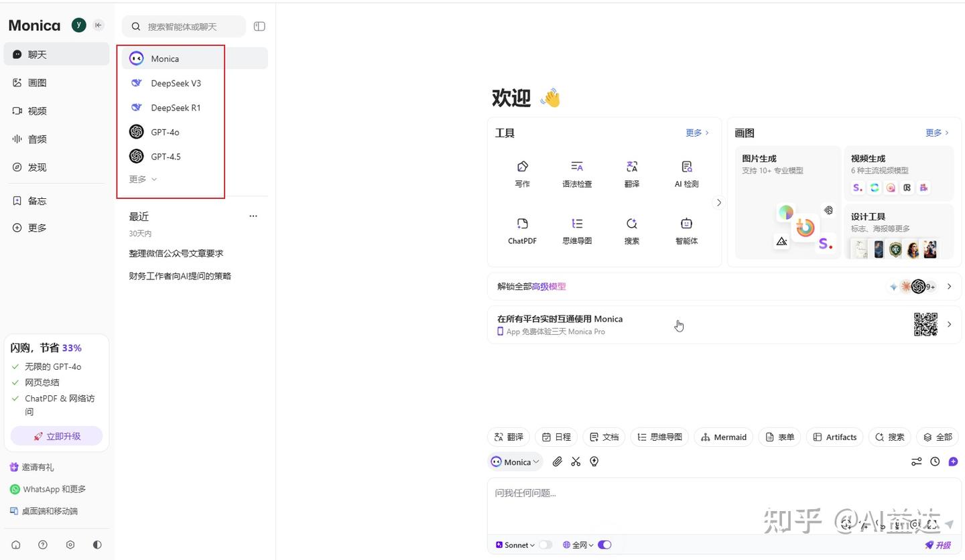Open the ChatPDF tool
Screen dimensions: 965x560
coord(521,230)
